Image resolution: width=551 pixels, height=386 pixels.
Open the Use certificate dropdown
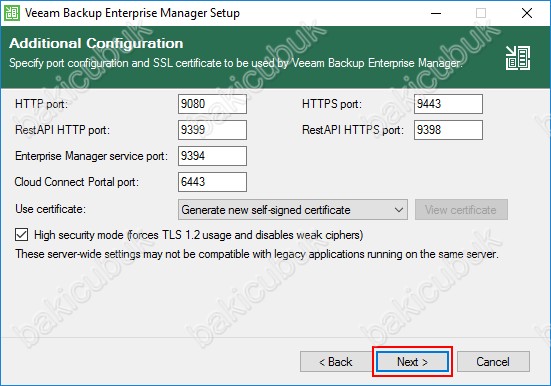pos(293,210)
